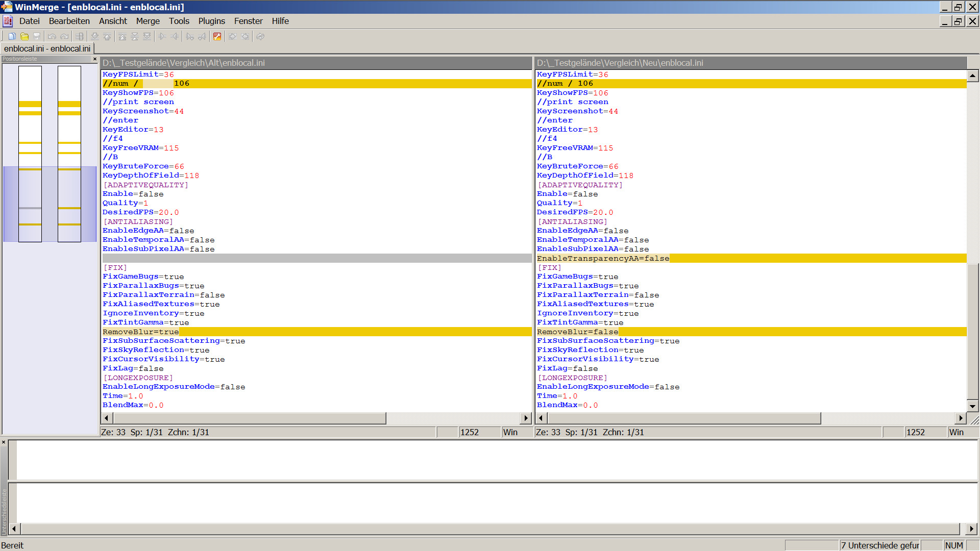Click the Open folder toolbar icon
980x551 pixels.
coord(24,37)
